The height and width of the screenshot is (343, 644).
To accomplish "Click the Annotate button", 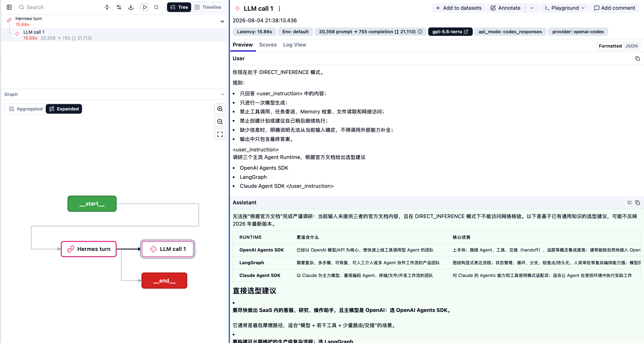I will click(x=506, y=8).
